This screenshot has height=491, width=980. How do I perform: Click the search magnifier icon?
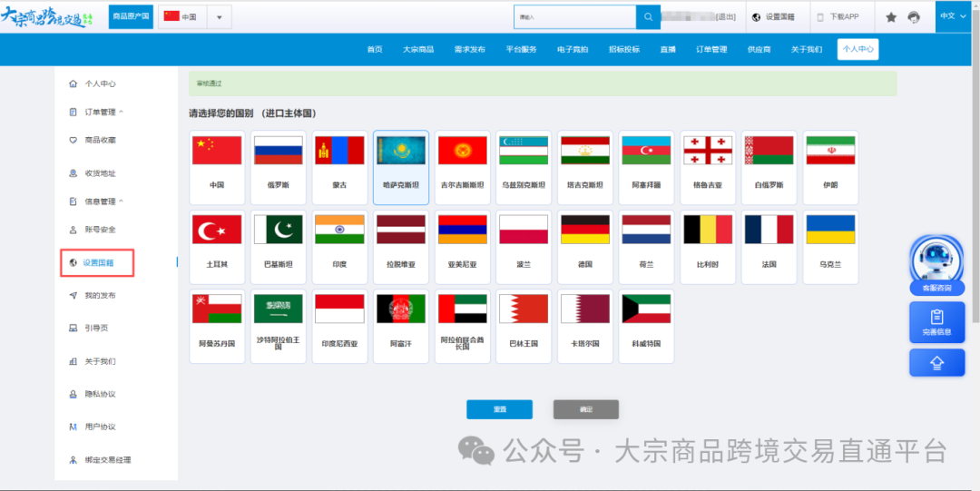[648, 17]
